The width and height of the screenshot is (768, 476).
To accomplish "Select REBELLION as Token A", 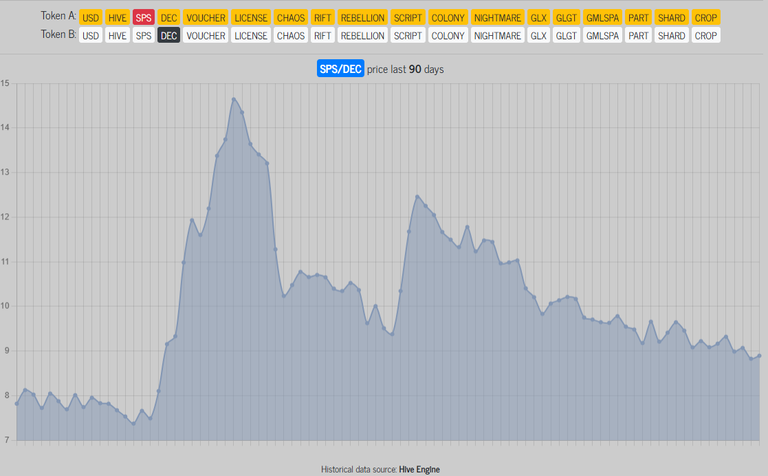I will [362, 18].
